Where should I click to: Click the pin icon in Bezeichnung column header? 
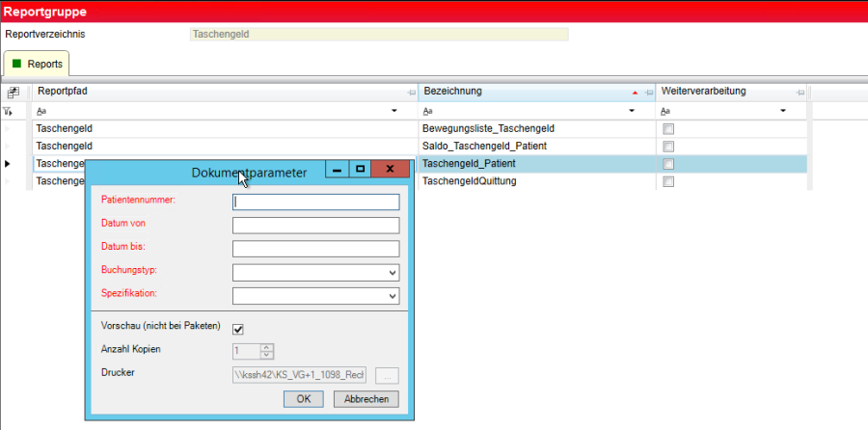point(648,93)
